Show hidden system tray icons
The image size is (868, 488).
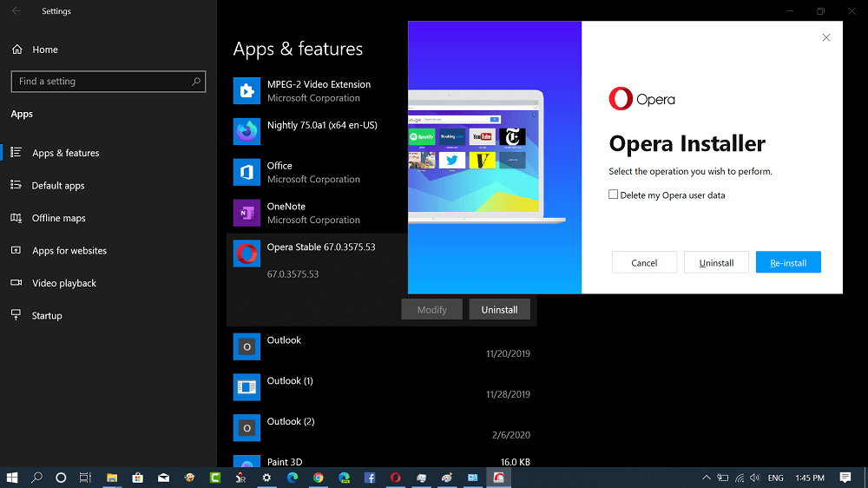tap(707, 478)
